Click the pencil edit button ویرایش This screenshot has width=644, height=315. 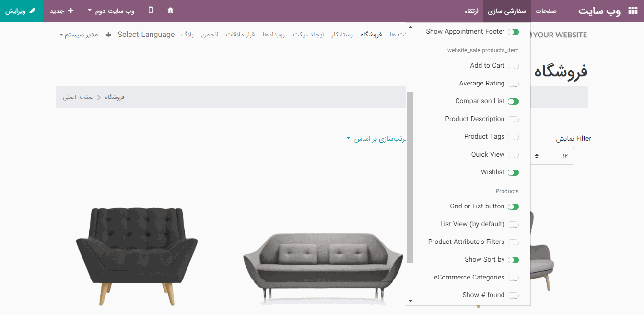point(22,11)
